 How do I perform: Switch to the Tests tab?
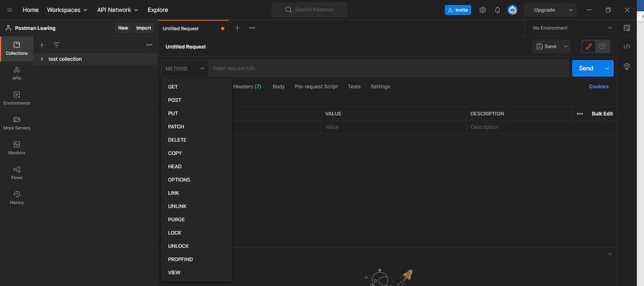pos(354,87)
